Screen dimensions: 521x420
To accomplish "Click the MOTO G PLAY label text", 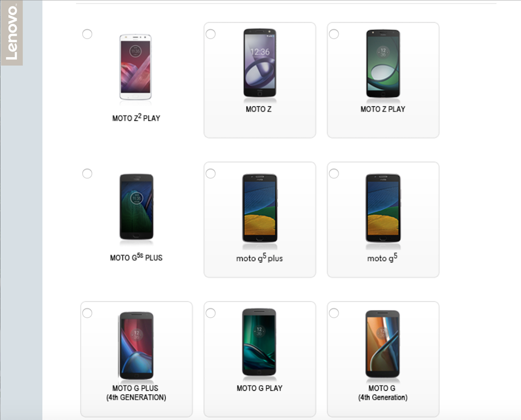I will coord(259,388).
